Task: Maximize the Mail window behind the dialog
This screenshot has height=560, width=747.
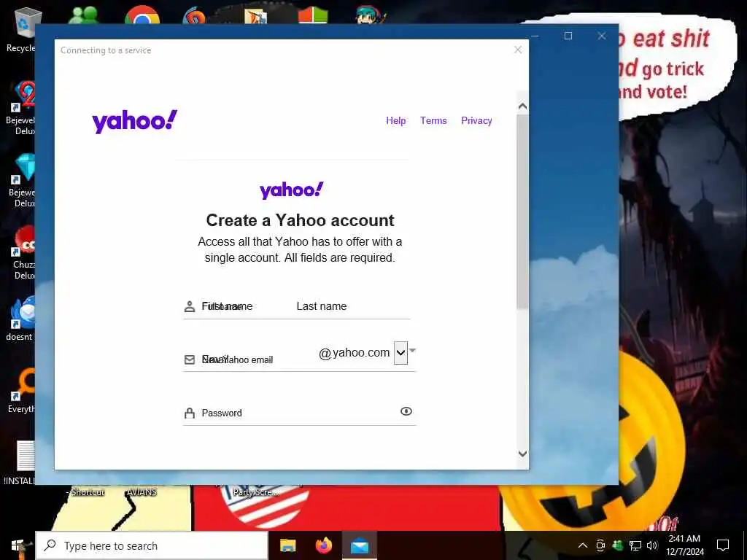Action: (x=568, y=36)
